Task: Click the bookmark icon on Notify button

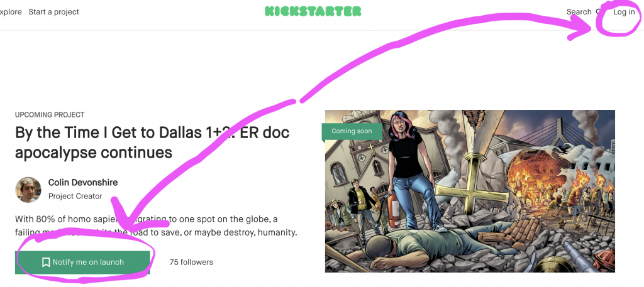Action: point(46,263)
